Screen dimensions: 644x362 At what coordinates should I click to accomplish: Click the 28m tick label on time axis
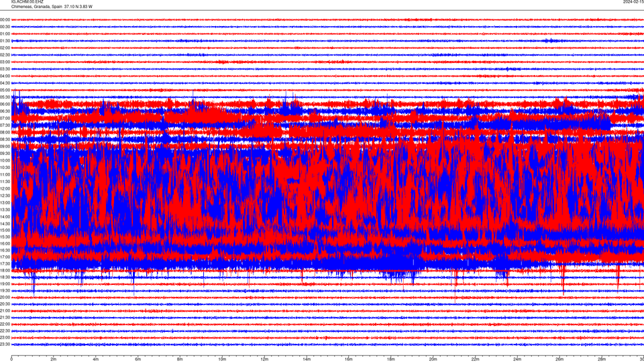(x=602, y=359)
